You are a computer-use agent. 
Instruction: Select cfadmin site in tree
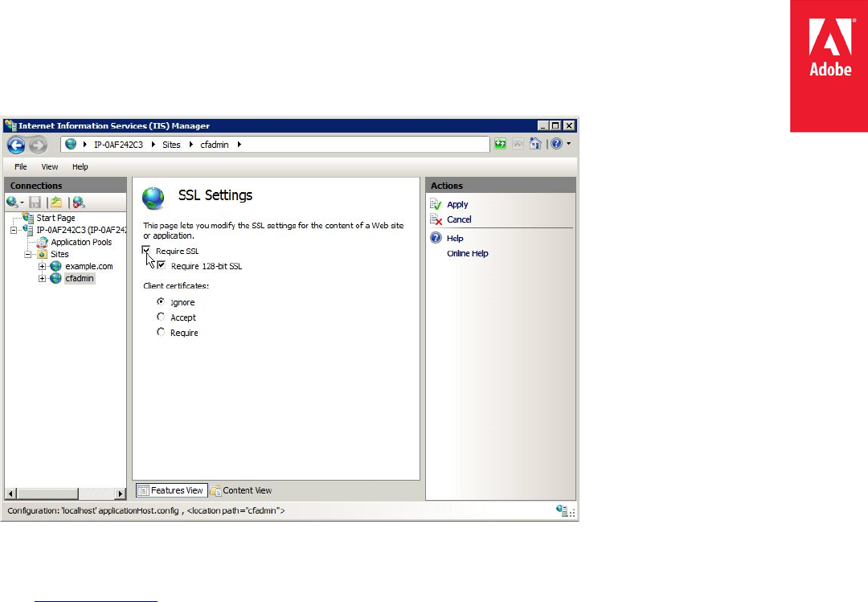coord(80,279)
